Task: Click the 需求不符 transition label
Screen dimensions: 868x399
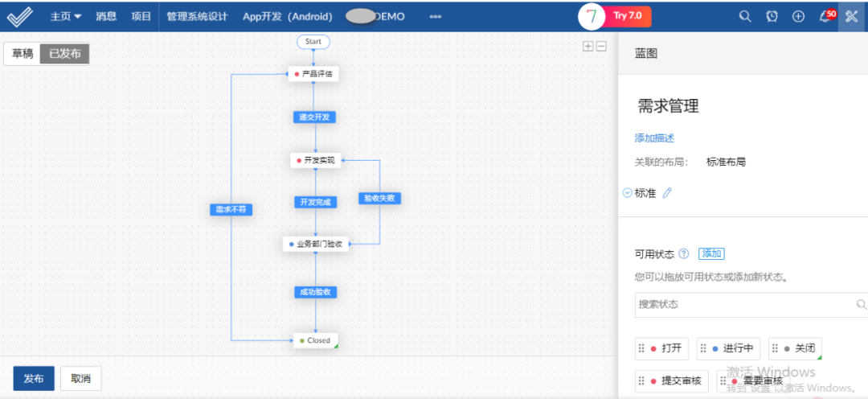Action: pyautogui.click(x=231, y=209)
